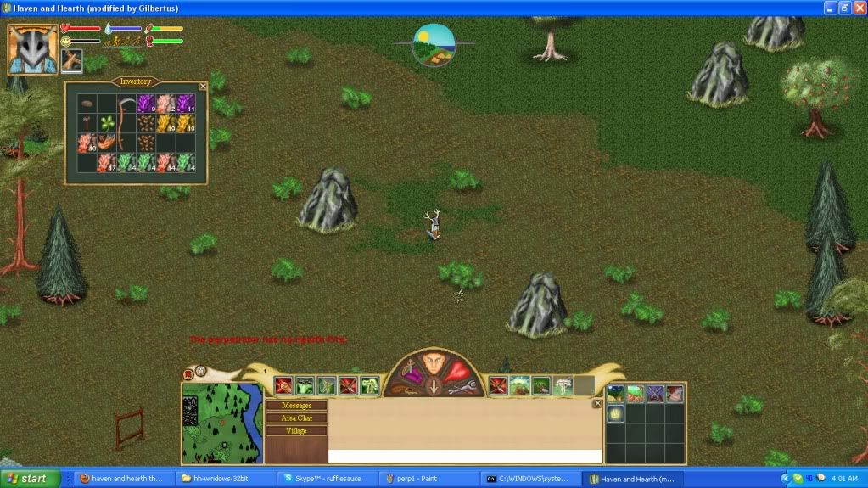The height and width of the screenshot is (488, 868).
Task: Switch to Skype rufflesauce taskbar item
Action: (328, 479)
